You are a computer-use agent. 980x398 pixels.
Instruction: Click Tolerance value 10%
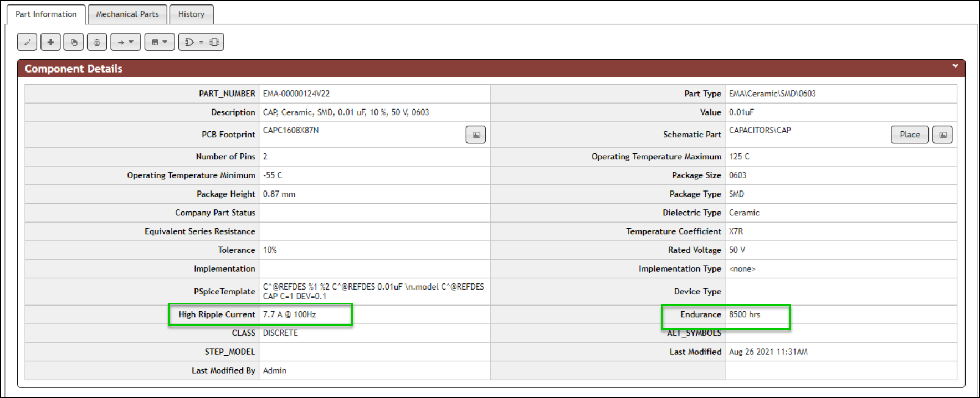[270, 250]
